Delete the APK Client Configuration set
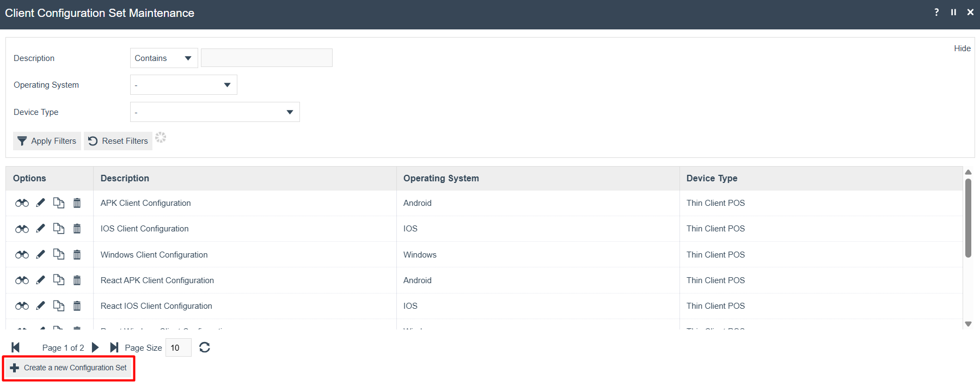The height and width of the screenshot is (385, 980). [77, 203]
